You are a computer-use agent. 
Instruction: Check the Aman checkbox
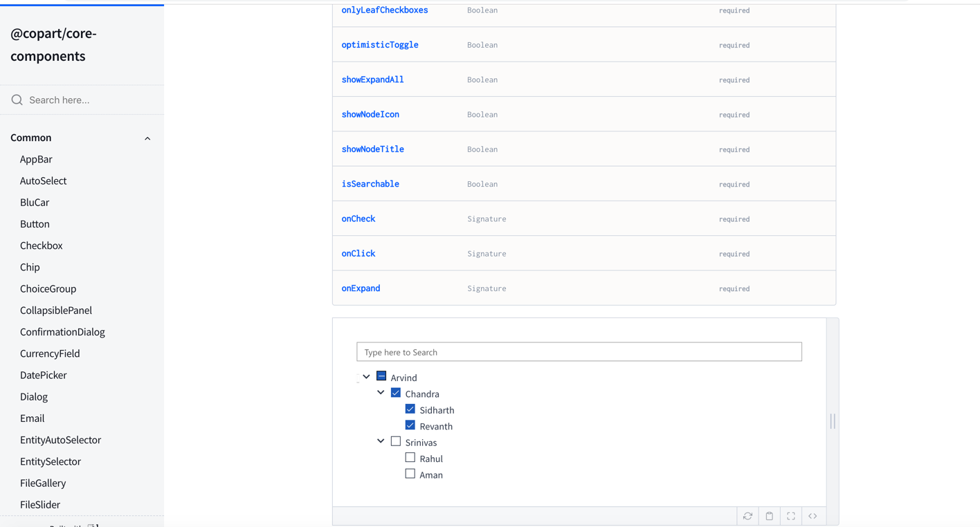[x=410, y=474]
